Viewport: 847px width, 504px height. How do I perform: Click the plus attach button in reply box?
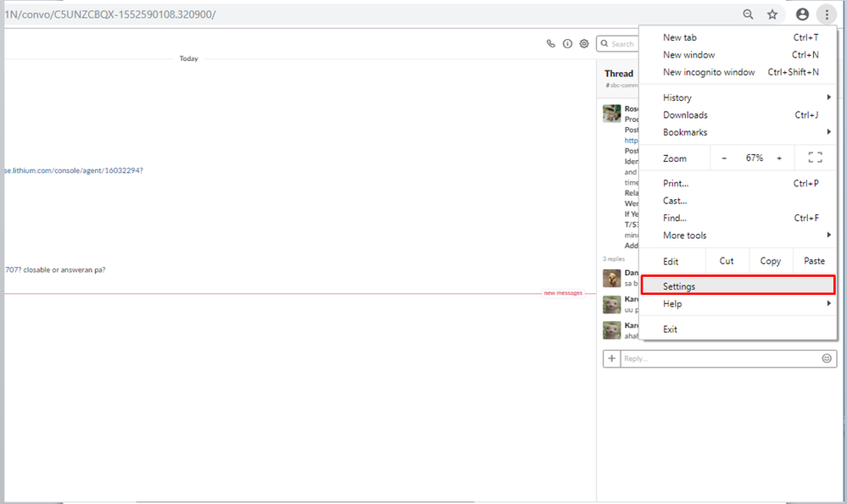(x=611, y=358)
